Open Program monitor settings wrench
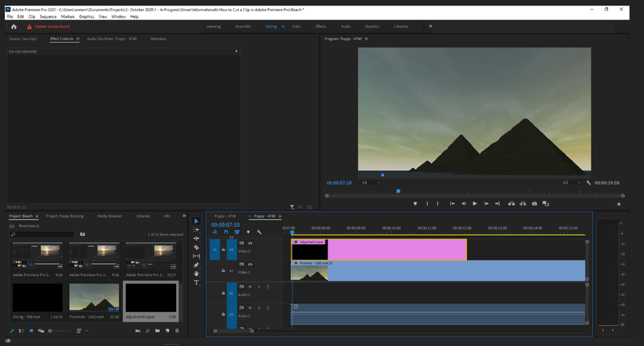This screenshot has width=644, height=346. point(588,182)
